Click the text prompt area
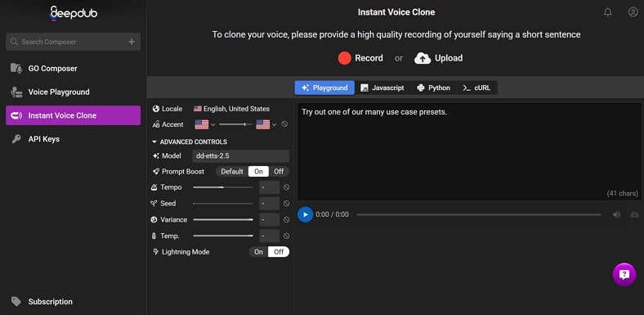 (469, 151)
